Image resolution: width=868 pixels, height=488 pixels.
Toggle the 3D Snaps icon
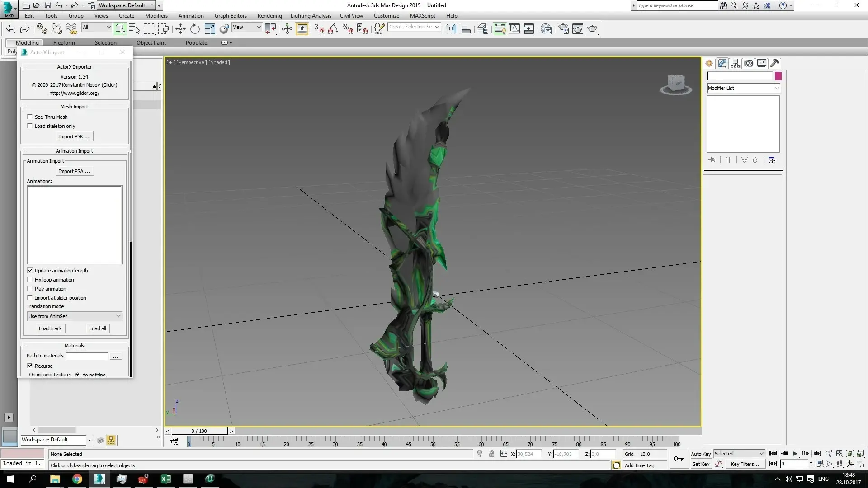(319, 29)
